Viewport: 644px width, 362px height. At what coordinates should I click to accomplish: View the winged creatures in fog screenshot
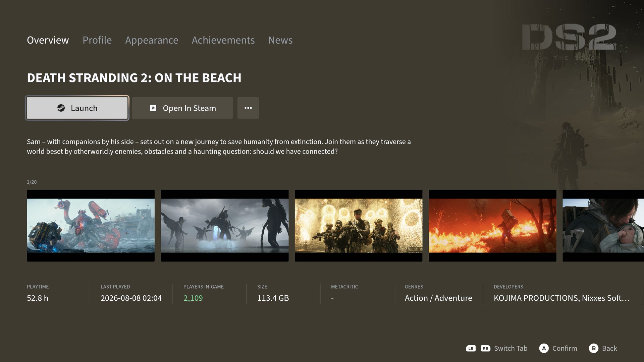click(x=225, y=226)
